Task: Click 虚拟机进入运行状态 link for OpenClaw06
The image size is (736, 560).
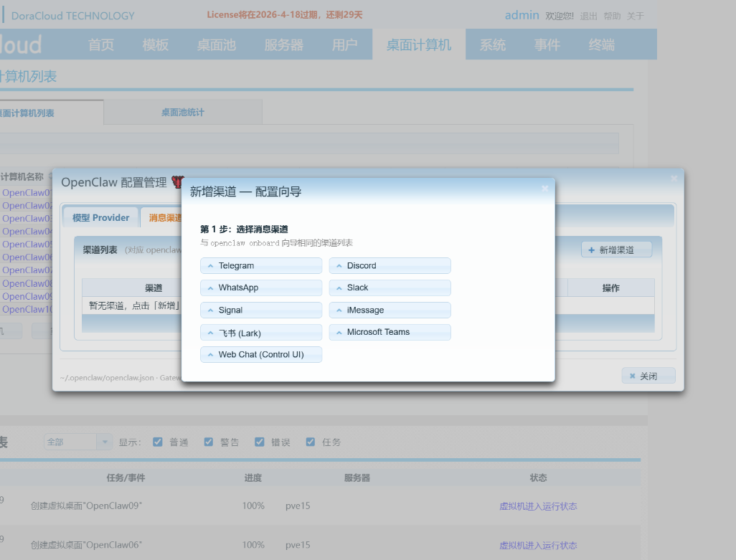Action: (538, 546)
